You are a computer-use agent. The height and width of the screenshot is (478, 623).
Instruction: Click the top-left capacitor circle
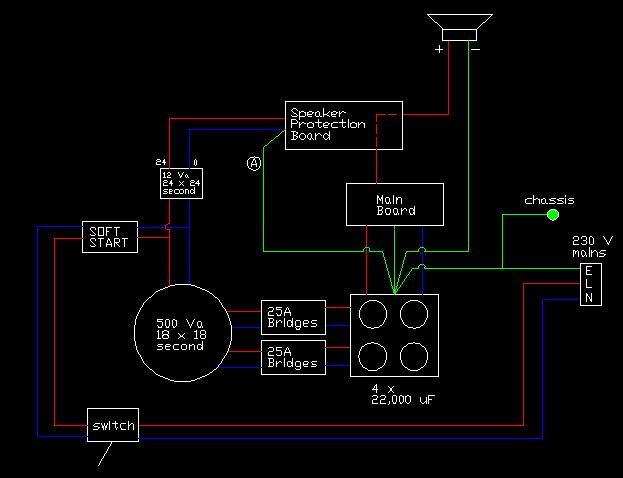tap(373, 314)
